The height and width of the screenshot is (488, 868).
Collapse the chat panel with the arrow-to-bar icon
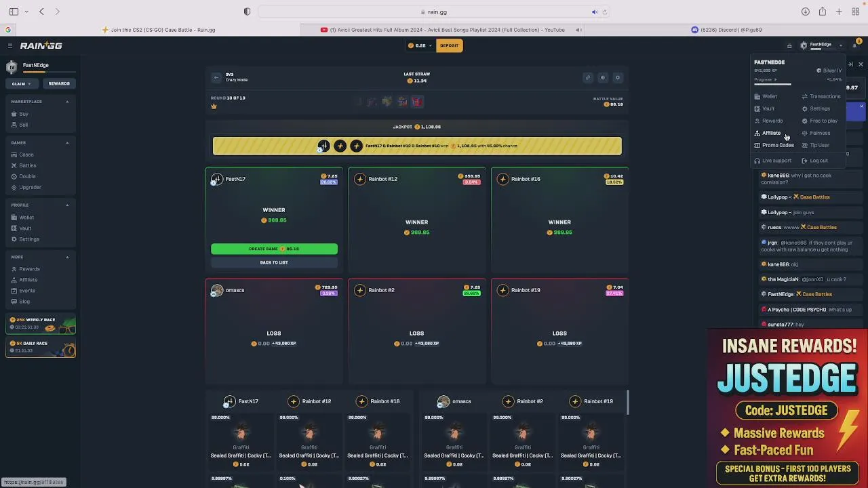(x=851, y=64)
